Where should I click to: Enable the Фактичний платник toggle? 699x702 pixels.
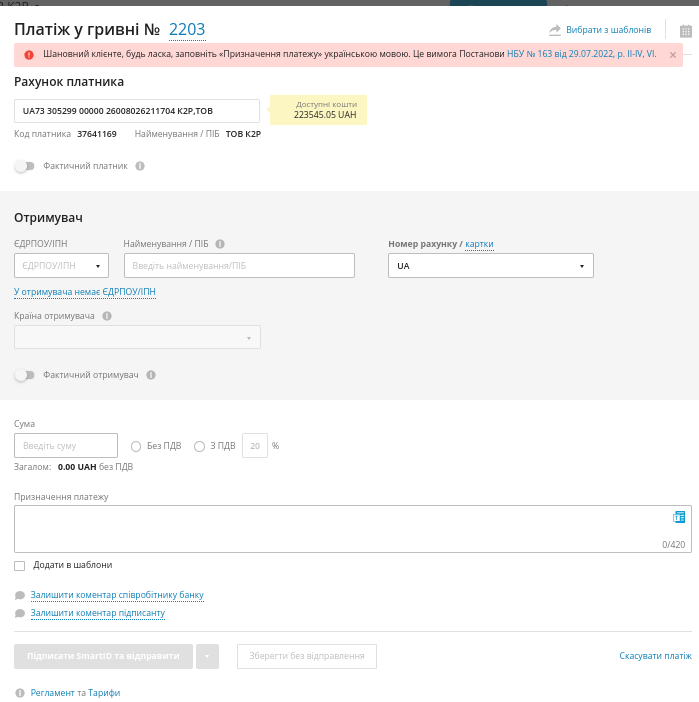[x=24, y=166]
